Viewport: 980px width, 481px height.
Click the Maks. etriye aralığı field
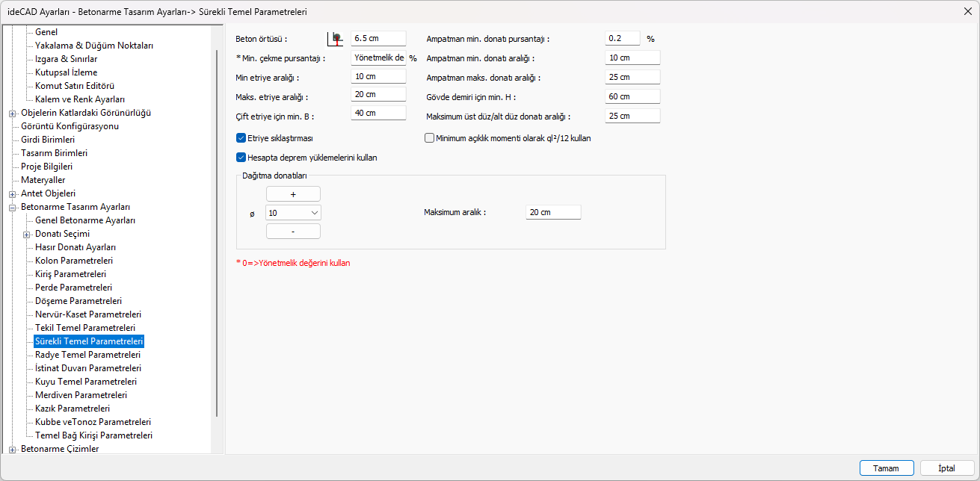[x=378, y=95]
